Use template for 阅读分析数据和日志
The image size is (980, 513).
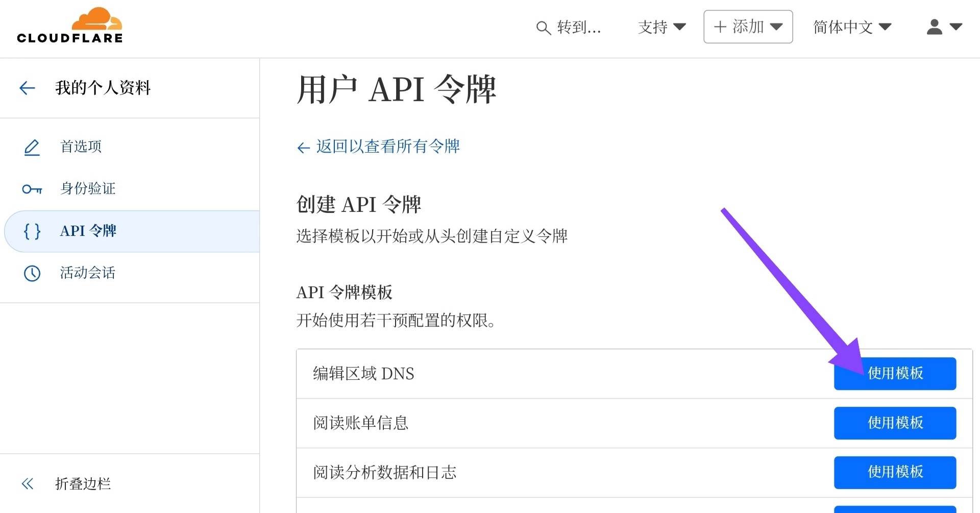click(x=895, y=472)
